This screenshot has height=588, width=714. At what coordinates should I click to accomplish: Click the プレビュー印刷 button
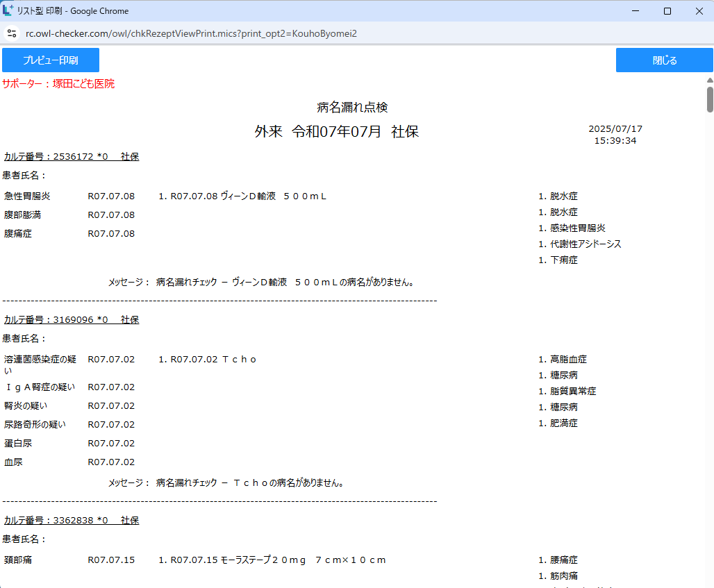51,60
